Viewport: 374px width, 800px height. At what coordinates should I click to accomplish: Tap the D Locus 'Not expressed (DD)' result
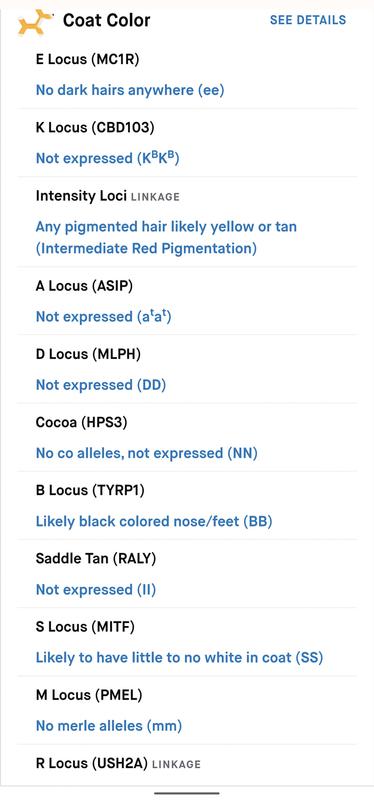(x=101, y=385)
